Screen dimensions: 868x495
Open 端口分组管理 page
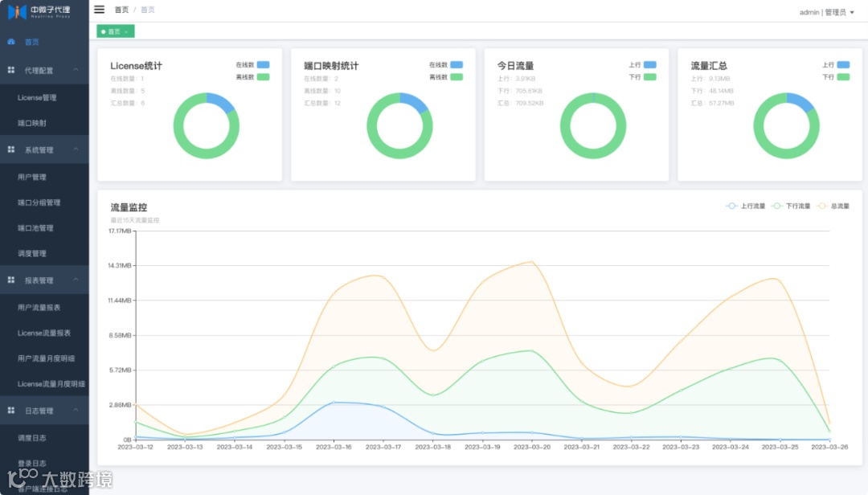[x=44, y=202]
